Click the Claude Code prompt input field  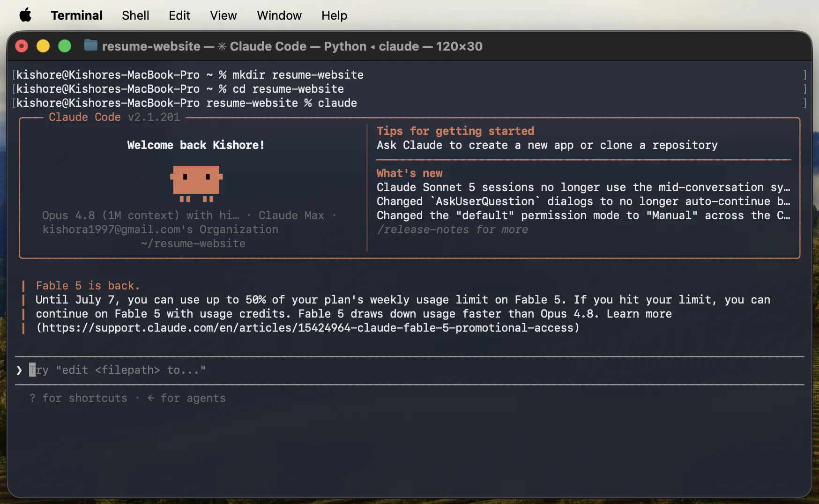(x=409, y=370)
